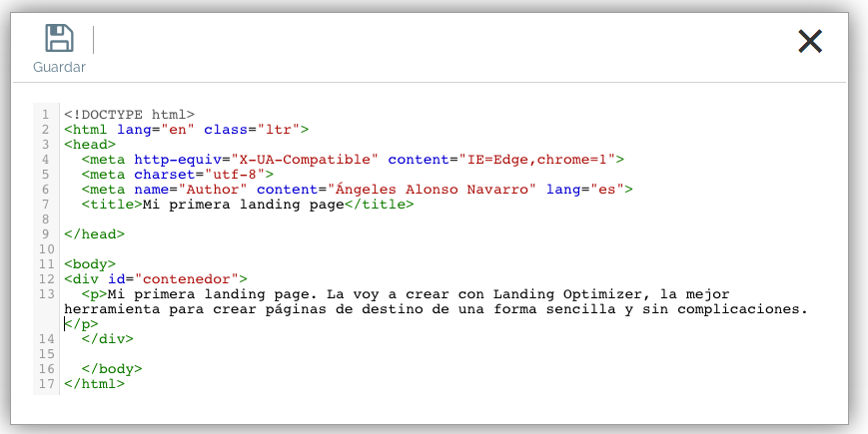Viewport: 868px width, 434px height.
Task: Click on the DOCTYPE html declaration line
Action: (x=129, y=115)
